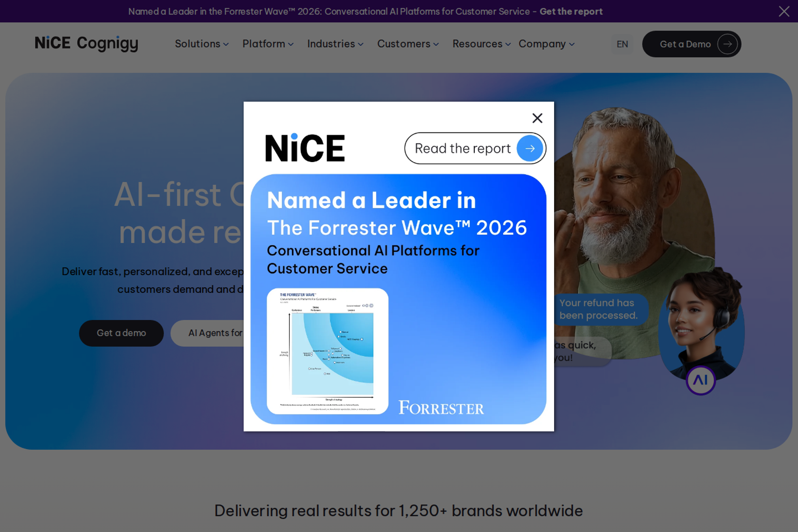Follow the Get the report banner link
Image resolution: width=798 pixels, height=532 pixels.
(x=571, y=11)
